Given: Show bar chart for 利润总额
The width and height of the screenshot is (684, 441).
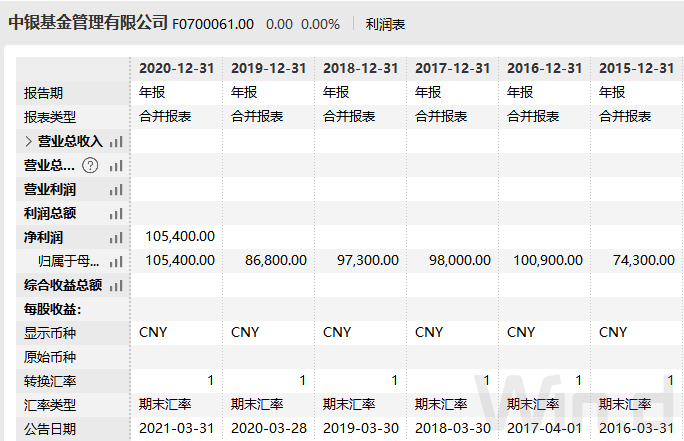Looking at the screenshot, I should [x=116, y=213].
